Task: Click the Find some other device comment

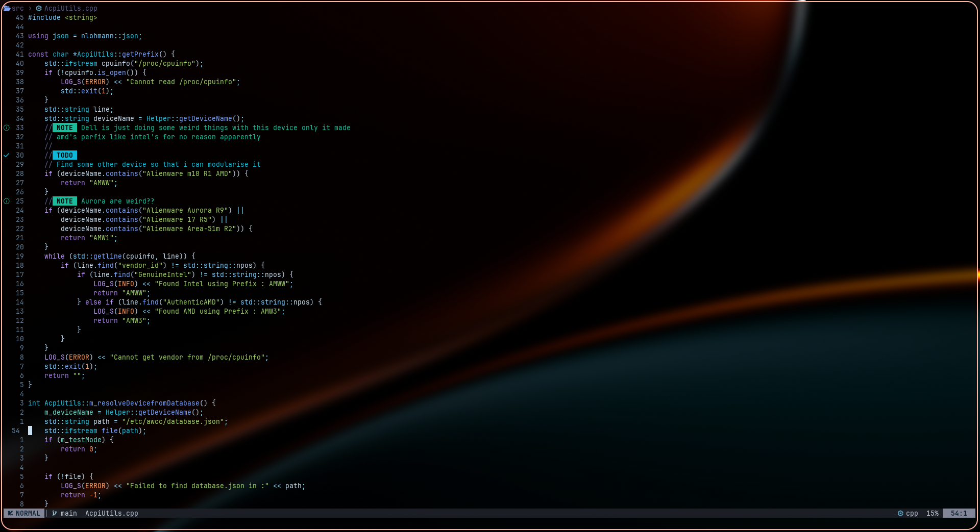Action: point(153,165)
